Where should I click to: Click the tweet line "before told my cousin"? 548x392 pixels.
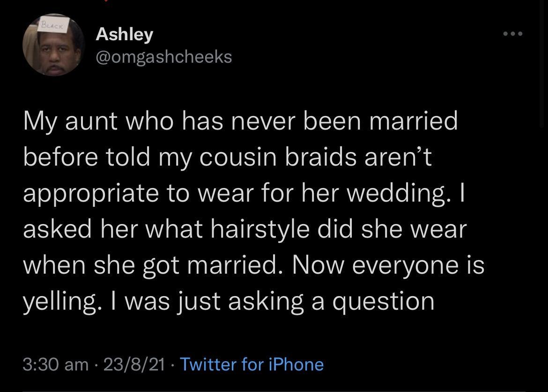point(226,157)
